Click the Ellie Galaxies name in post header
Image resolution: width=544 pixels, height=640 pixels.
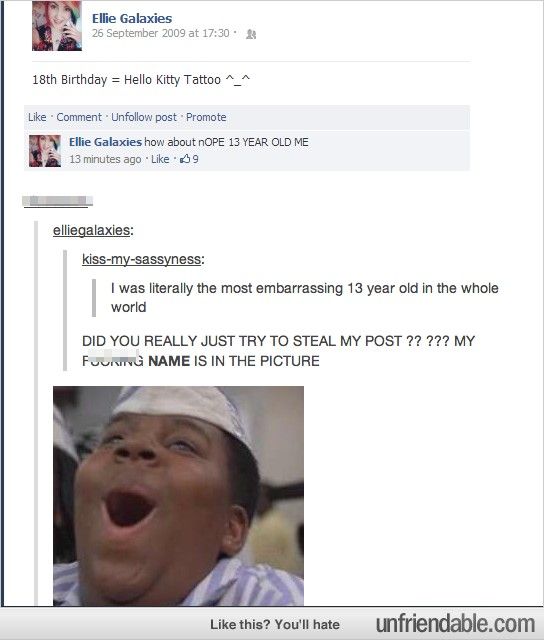point(132,18)
